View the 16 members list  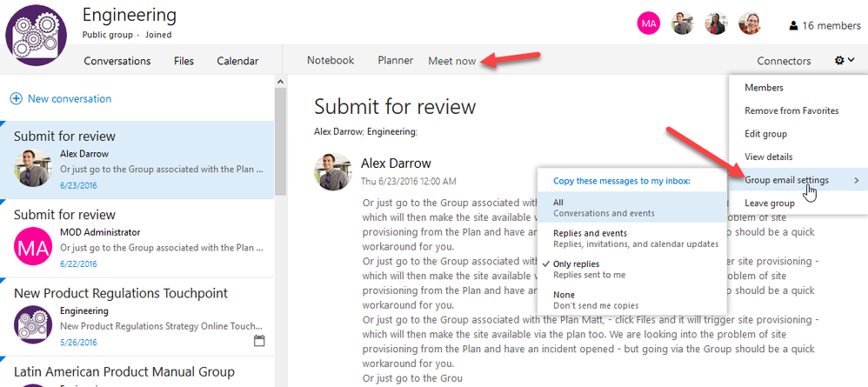tap(831, 25)
